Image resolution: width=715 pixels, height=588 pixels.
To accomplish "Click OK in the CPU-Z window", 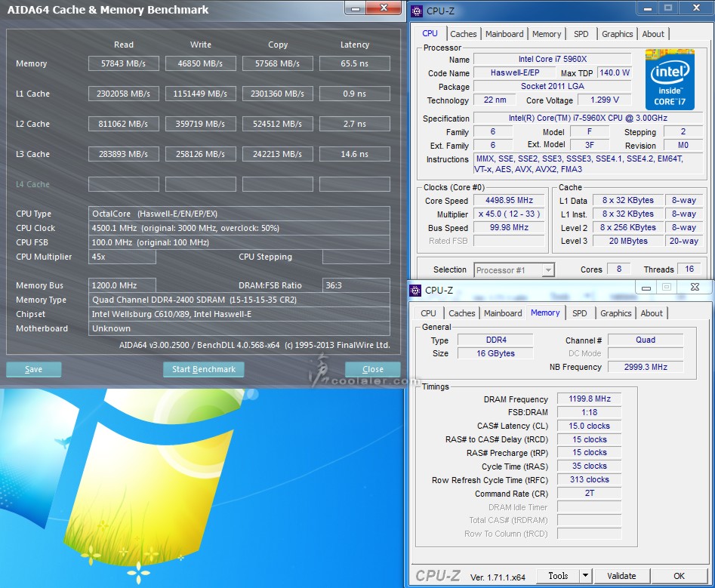I will [x=679, y=576].
